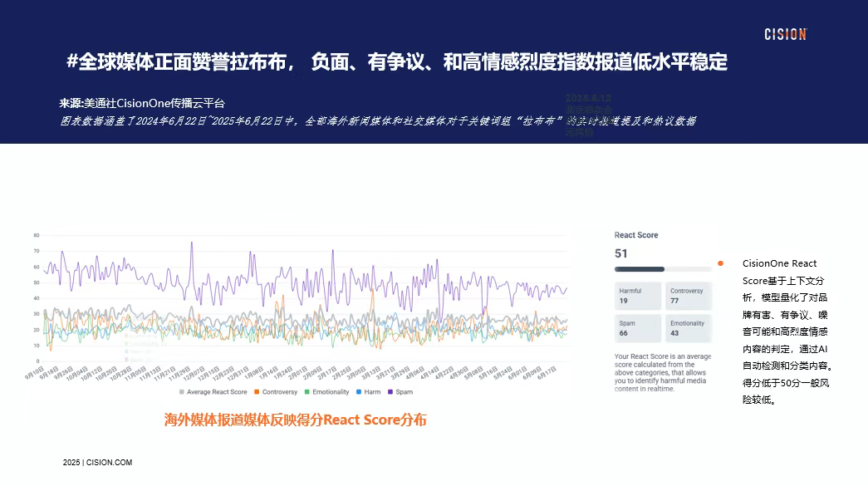Select the Spam score tile showing 66
Viewport: 868px width, 486px height.
pos(639,326)
